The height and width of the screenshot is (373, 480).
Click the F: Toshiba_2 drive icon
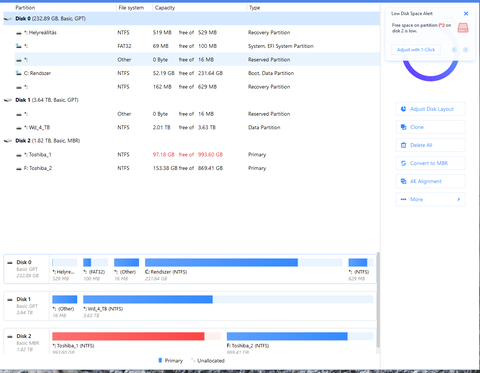(x=19, y=168)
